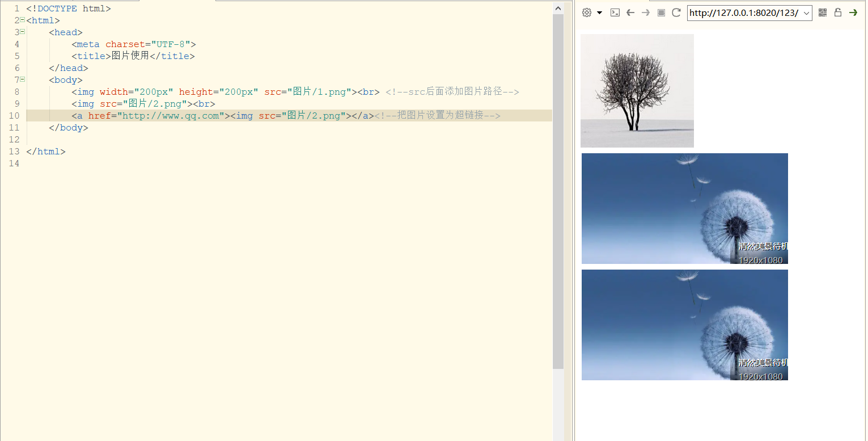Select the winter tree image thumbnail
Image resolution: width=868 pixels, height=441 pixels.
pyautogui.click(x=637, y=90)
